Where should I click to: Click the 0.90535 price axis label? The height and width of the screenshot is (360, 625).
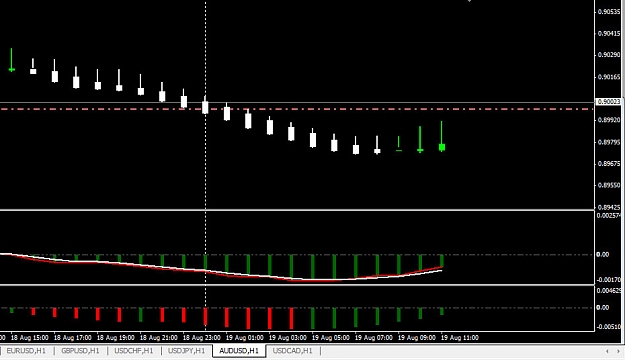click(608, 12)
